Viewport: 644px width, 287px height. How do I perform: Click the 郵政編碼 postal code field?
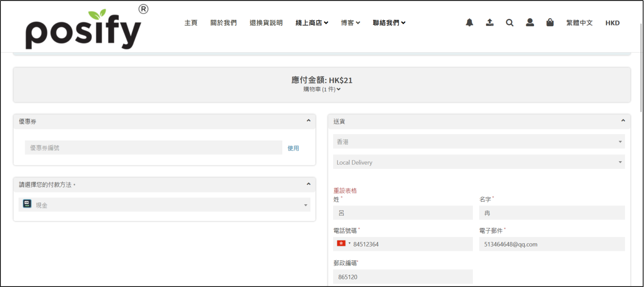pyautogui.click(x=403, y=277)
